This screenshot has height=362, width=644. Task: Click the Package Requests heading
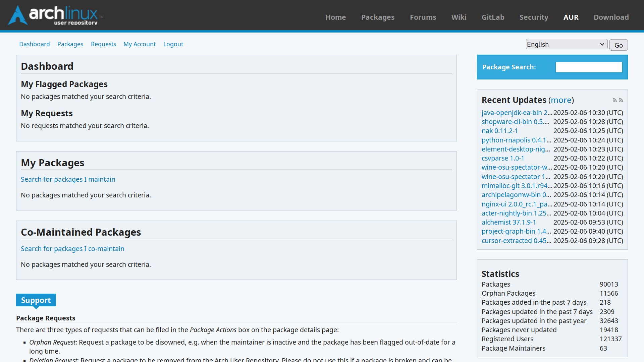point(46,318)
